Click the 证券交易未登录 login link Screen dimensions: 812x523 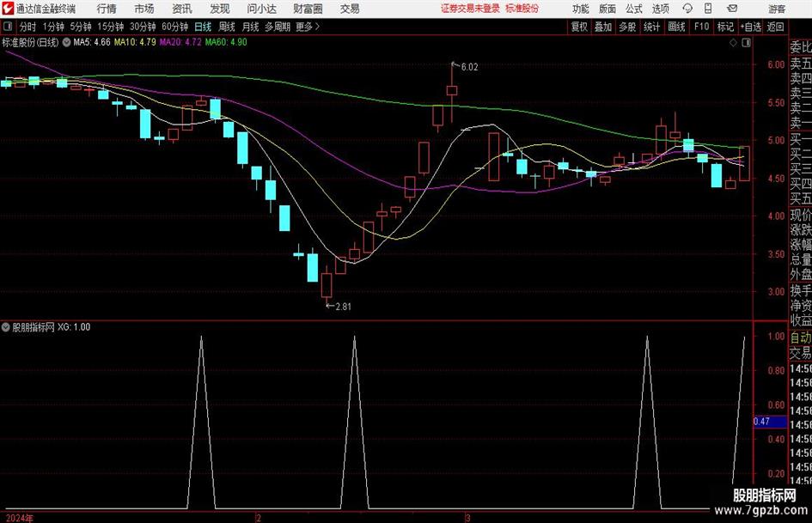pyautogui.click(x=470, y=9)
